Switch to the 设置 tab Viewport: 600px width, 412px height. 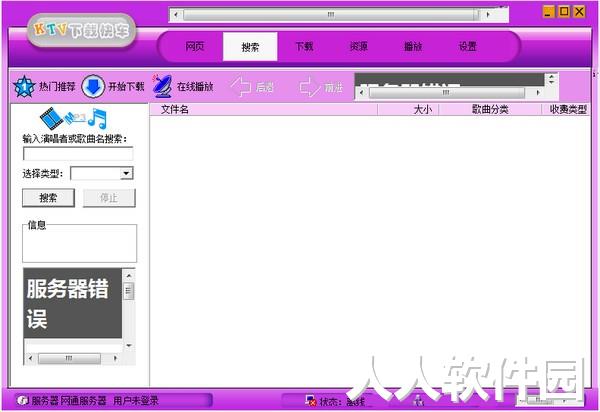click(x=468, y=47)
